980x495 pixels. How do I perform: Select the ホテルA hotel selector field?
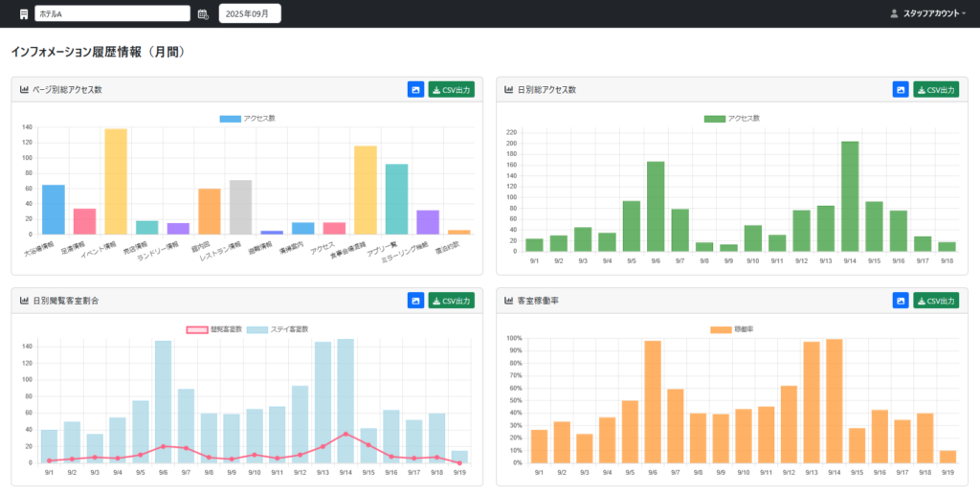click(x=113, y=13)
